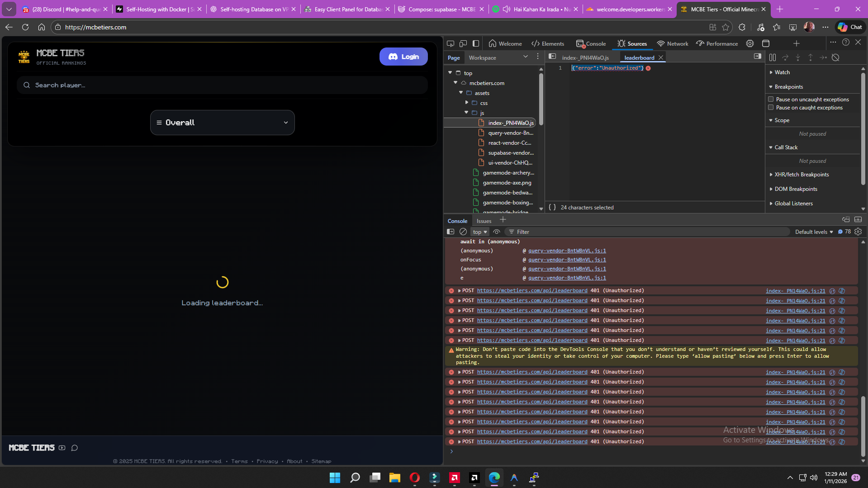Switch to the Network panel
The height and width of the screenshot is (488, 868).
(x=673, y=43)
